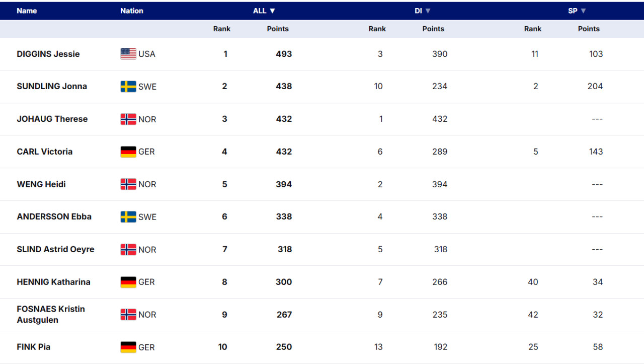Sort standings by the ALL column arrow

(272, 11)
